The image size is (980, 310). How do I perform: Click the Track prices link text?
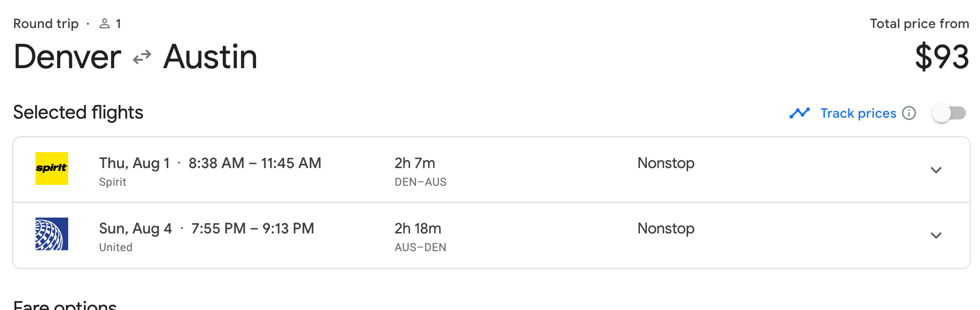pyautogui.click(x=858, y=113)
